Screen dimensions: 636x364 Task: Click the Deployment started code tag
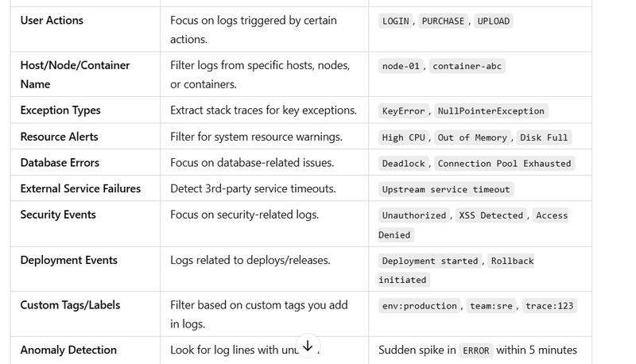[x=430, y=261]
